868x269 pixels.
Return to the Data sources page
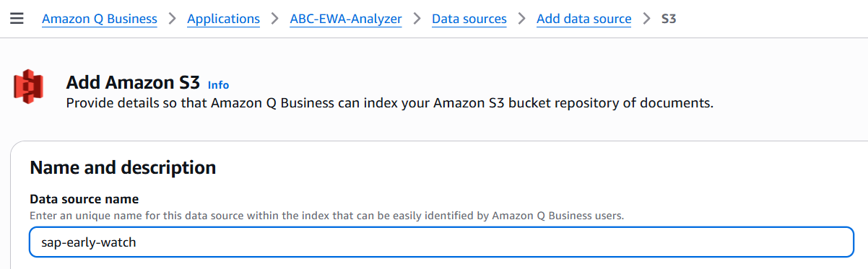(x=469, y=19)
